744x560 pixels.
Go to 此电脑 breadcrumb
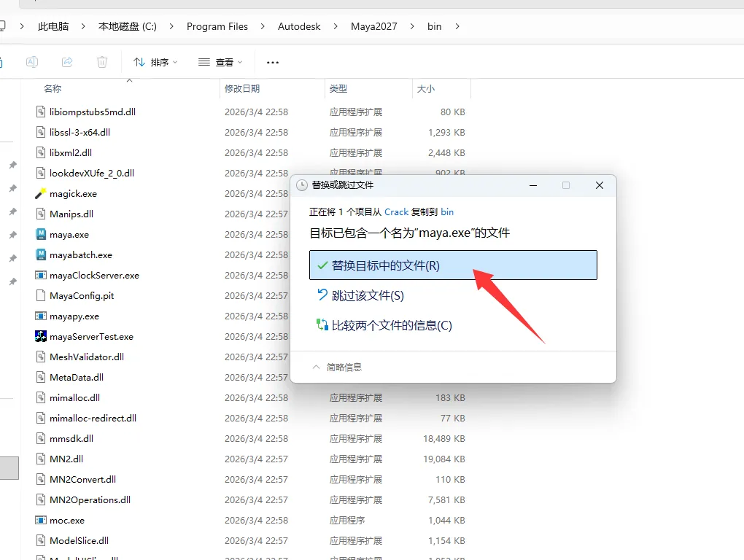53,26
